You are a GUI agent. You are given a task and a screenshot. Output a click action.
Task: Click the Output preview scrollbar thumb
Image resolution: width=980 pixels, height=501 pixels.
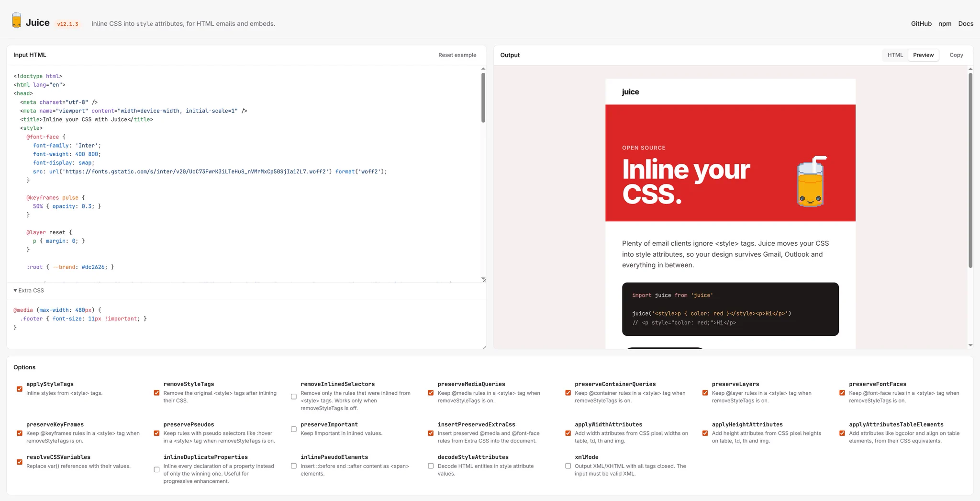point(970,170)
